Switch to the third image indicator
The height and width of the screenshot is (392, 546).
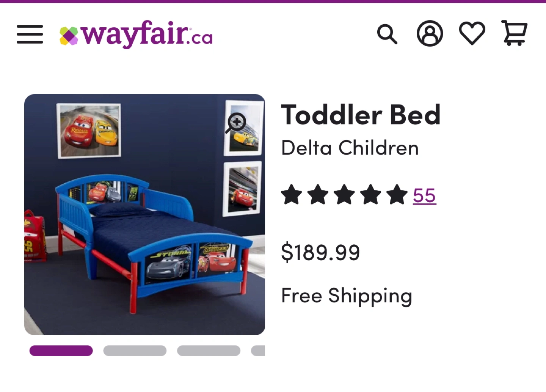209,351
